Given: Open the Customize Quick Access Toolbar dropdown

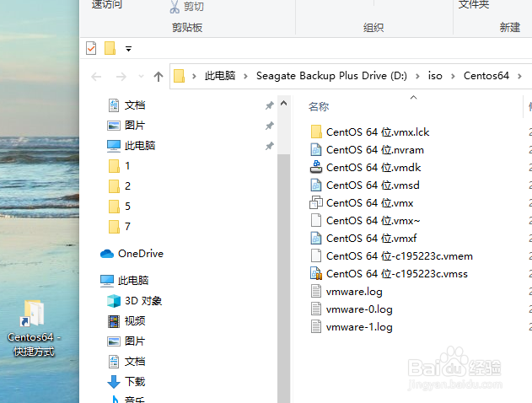Looking at the screenshot, I should point(128,49).
